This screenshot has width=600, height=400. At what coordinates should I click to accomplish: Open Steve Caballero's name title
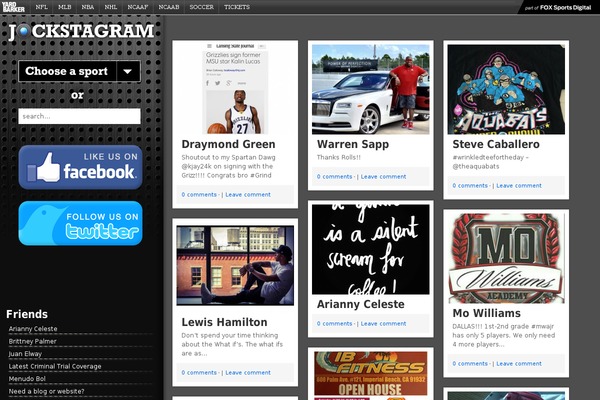pos(496,144)
